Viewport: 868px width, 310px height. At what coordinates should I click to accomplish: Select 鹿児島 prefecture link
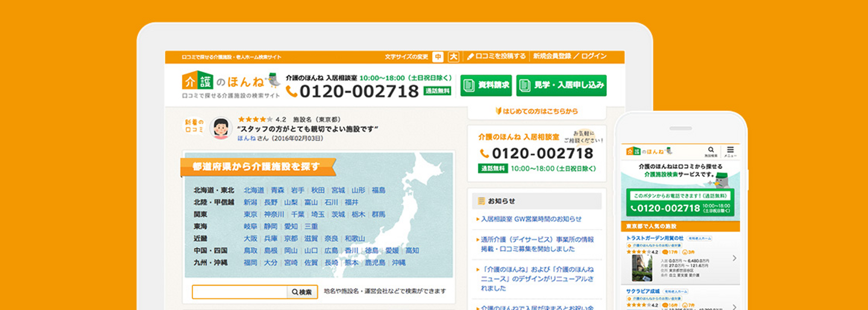click(x=374, y=262)
